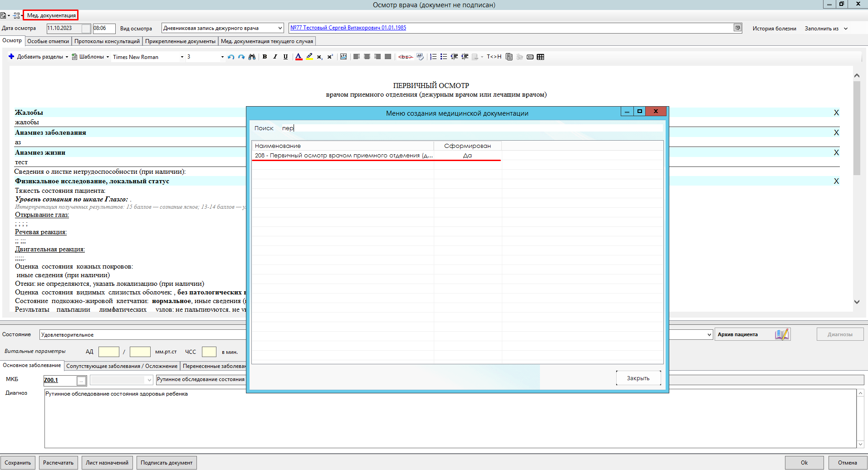The width and height of the screenshot is (868, 470).
Task: Apply the yellow highlight marker
Action: (309, 57)
